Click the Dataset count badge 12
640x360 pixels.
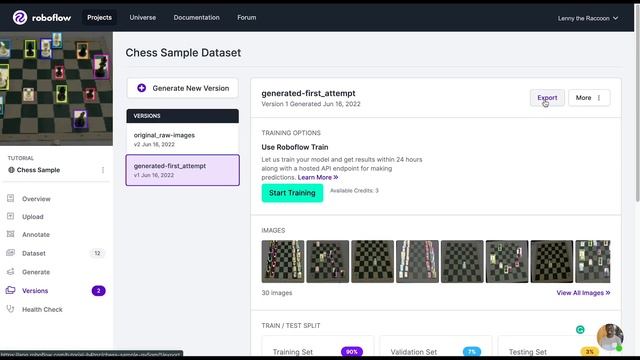click(x=97, y=253)
